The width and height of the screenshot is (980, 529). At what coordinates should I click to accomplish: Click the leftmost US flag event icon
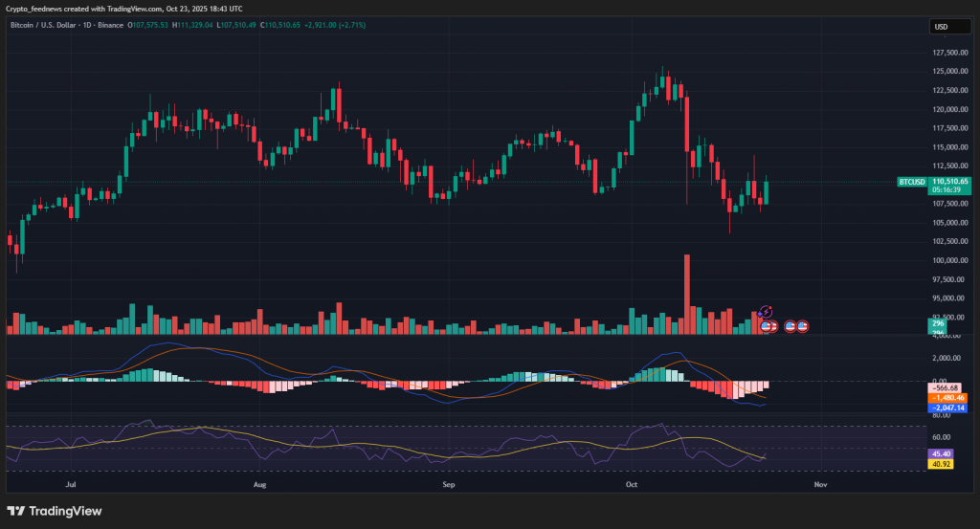[x=765, y=326]
